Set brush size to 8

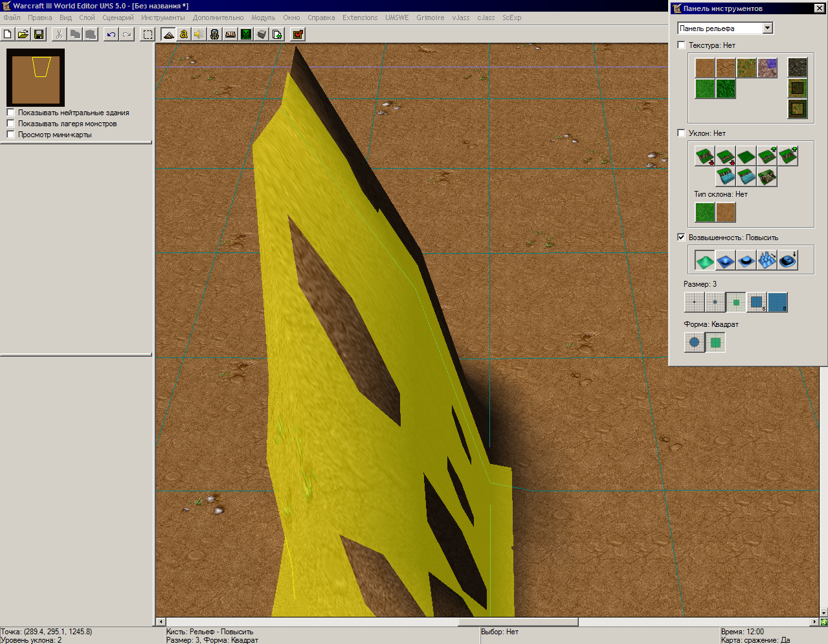[x=777, y=302]
